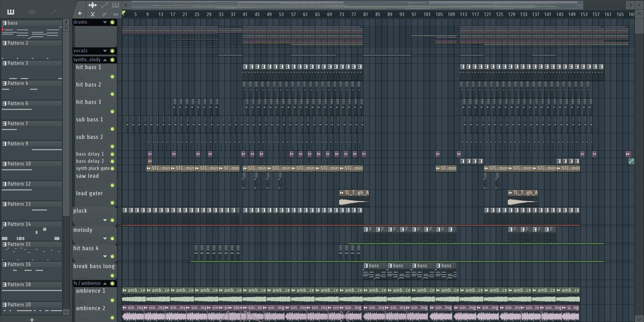The image size is (644, 322).
Task: Click the stretch arrows icon in playlist toolbar
Action: tap(116, 14)
